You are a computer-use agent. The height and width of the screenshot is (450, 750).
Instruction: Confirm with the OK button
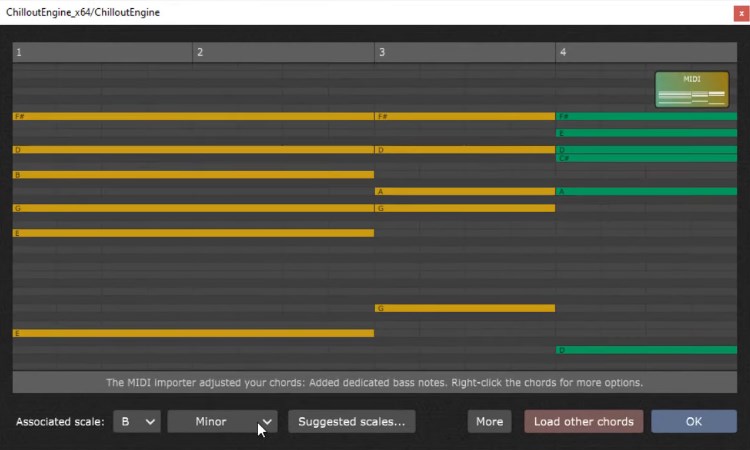click(694, 421)
